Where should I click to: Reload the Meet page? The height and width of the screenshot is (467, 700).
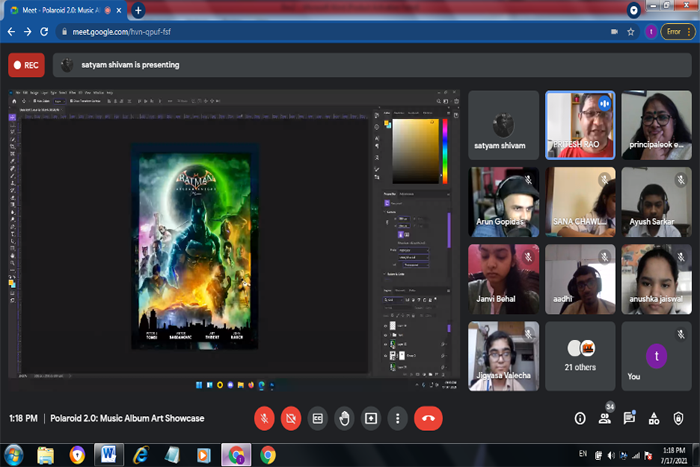click(44, 32)
